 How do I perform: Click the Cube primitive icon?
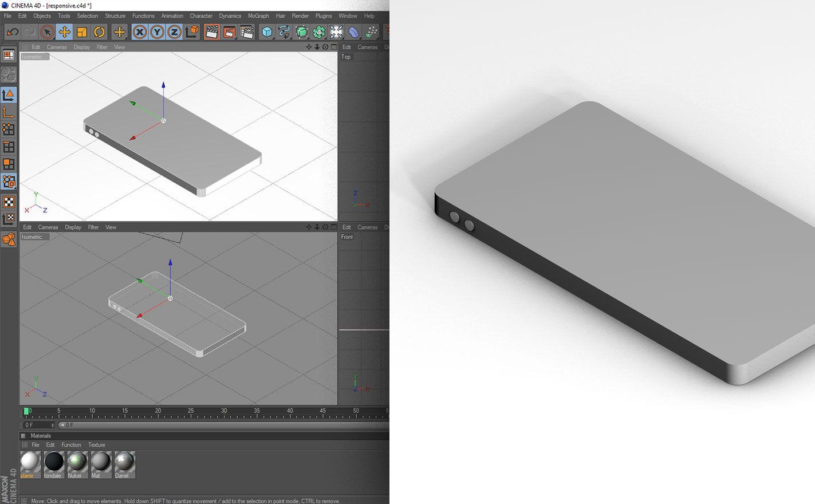click(266, 33)
